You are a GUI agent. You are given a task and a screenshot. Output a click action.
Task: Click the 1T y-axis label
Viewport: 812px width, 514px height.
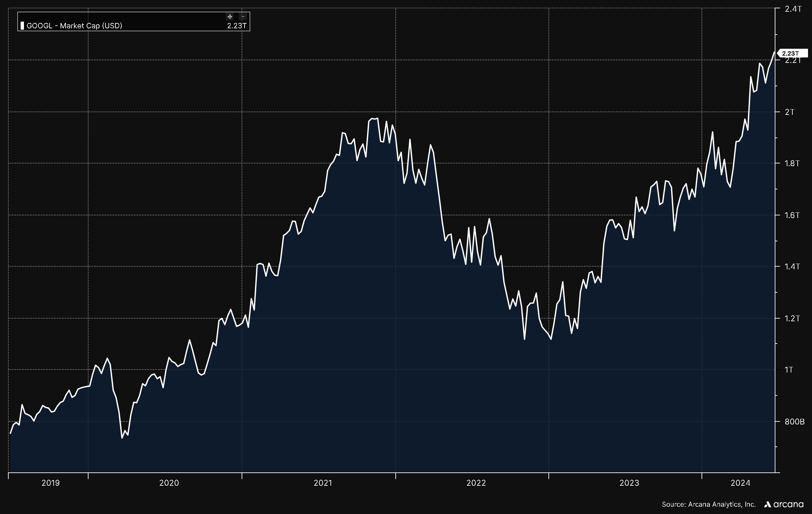pyautogui.click(x=788, y=370)
